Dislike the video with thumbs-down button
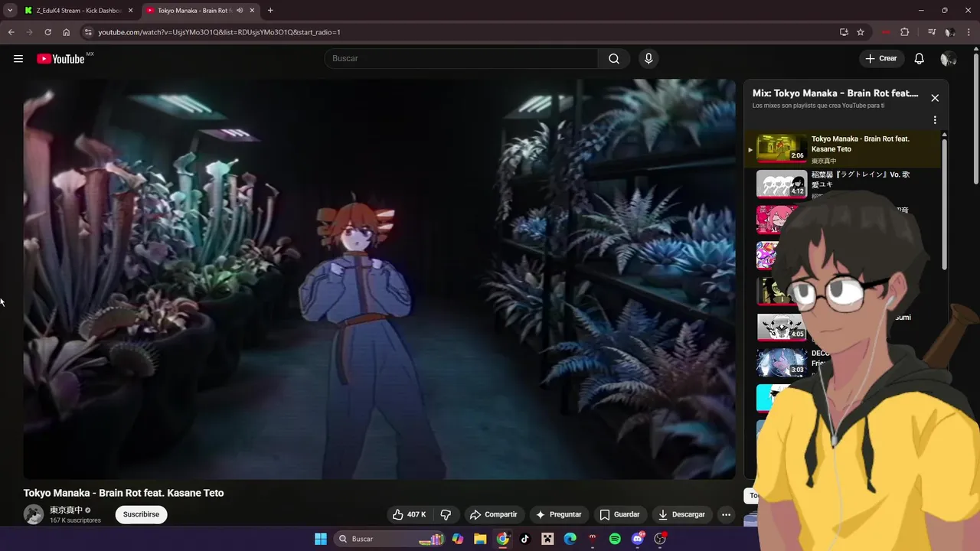This screenshot has height=551, width=980. (x=446, y=514)
